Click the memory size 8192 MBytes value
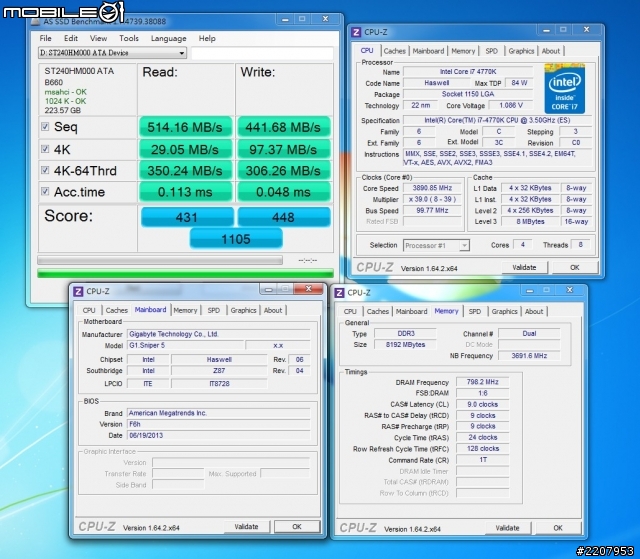 tap(405, 344)
